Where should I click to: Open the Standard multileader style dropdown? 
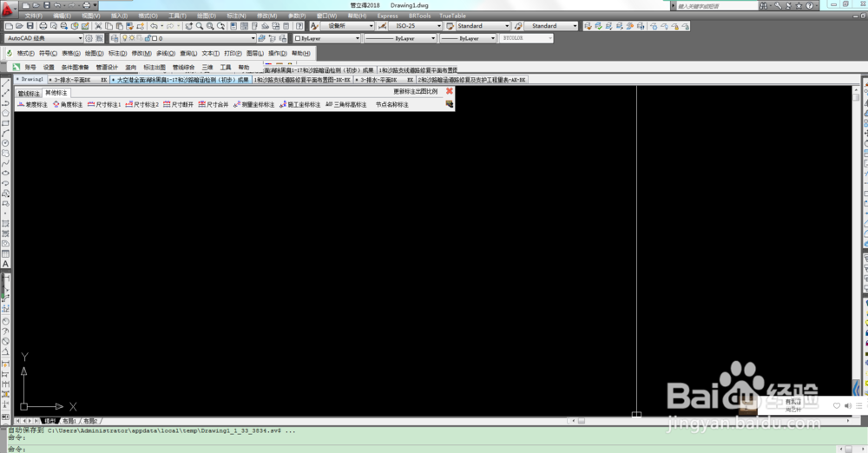[551, 26]
